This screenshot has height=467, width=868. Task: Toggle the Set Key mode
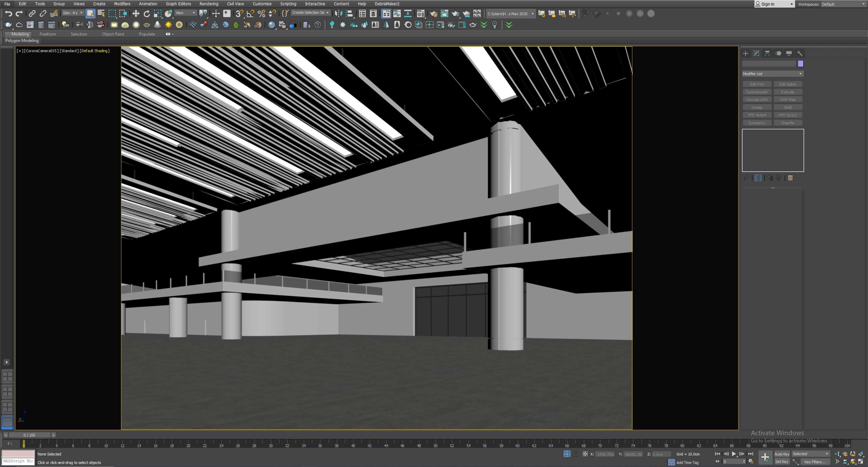[x=782, y=462]
